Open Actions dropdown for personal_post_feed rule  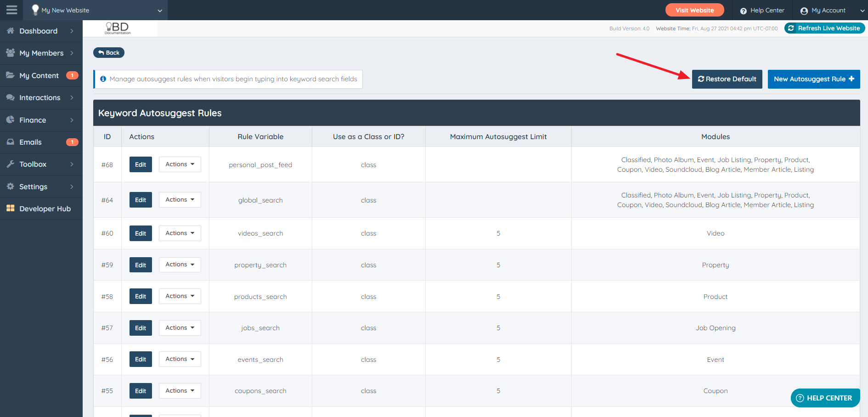[x=180, y=164]
